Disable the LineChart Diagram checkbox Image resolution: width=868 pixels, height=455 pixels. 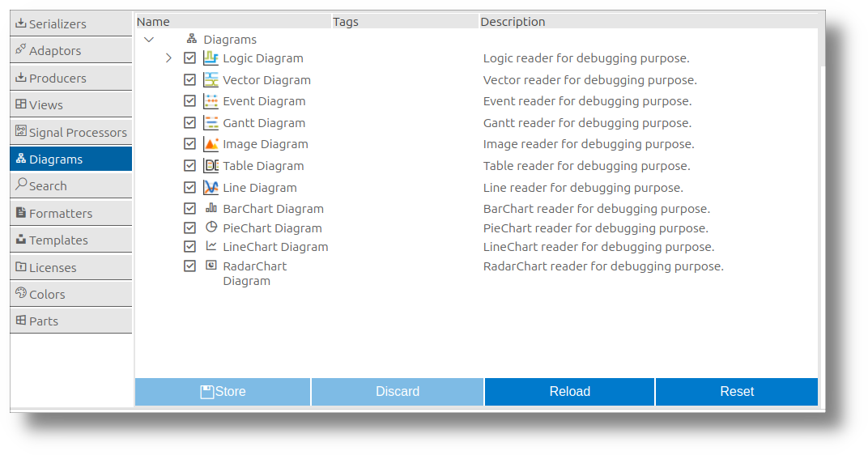[189, 246]
